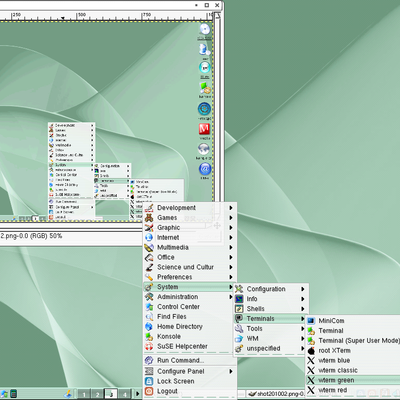
Task: Switch to virtual desktop 4
Action: [125, 395]
